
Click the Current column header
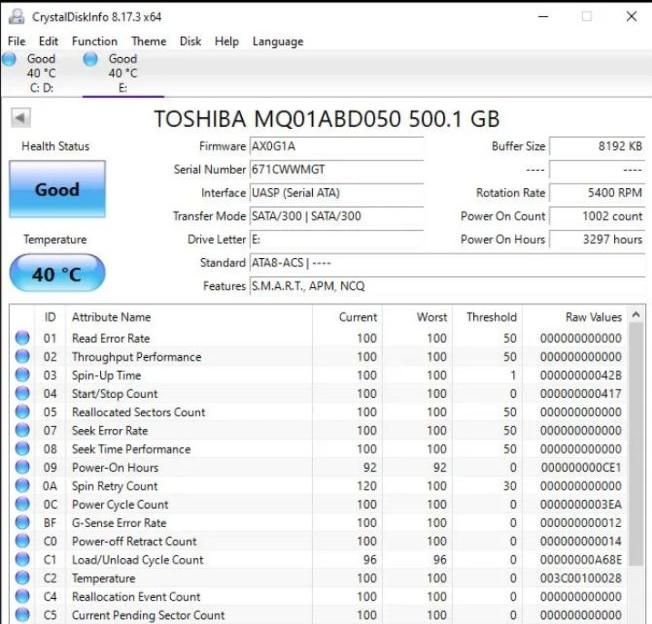[347, 317]
